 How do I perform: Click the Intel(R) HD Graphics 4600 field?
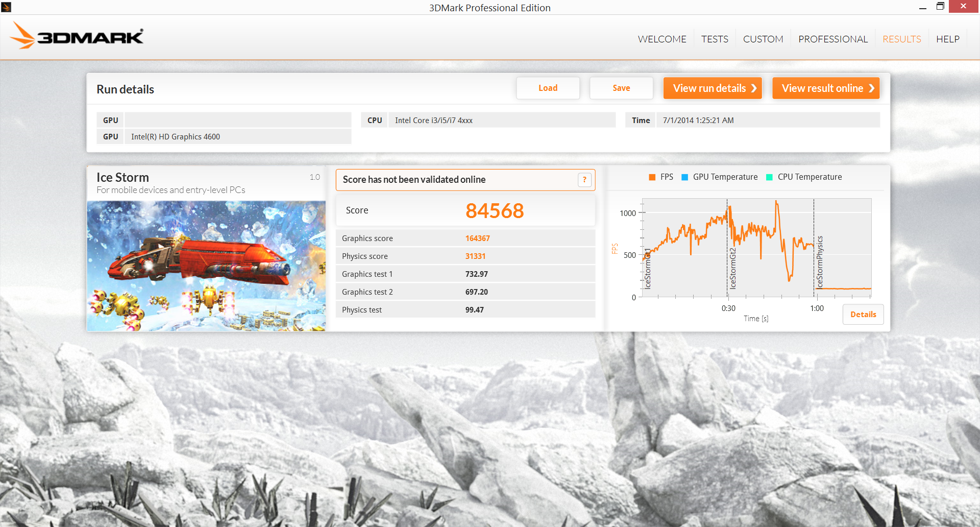[x=238, y=136]
